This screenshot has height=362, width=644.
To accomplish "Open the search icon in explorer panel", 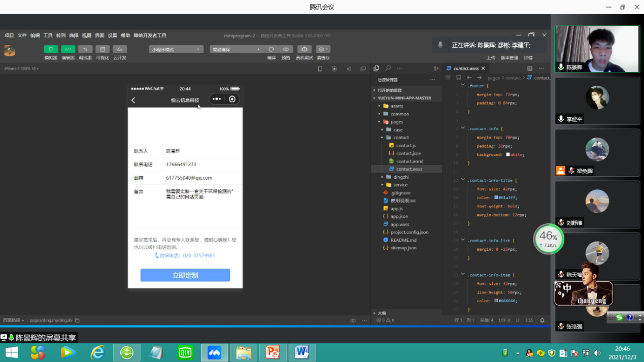I will tap(388, 69).
